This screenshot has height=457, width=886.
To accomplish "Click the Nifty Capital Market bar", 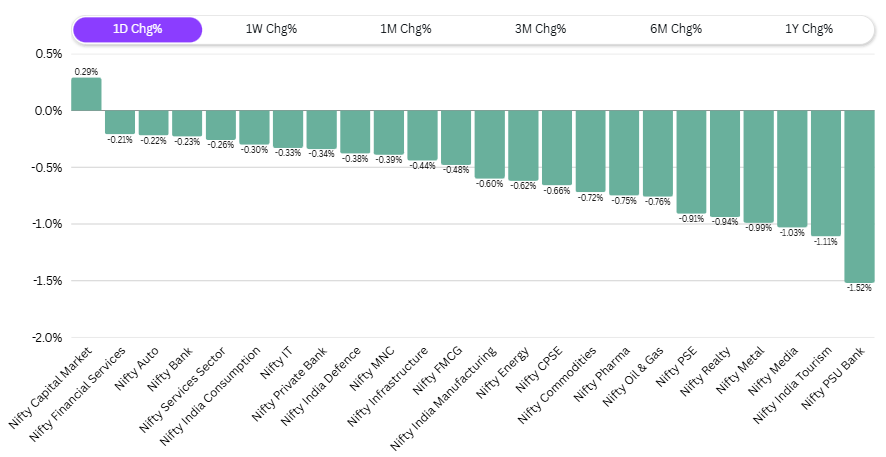I will [x=86, y=95].
